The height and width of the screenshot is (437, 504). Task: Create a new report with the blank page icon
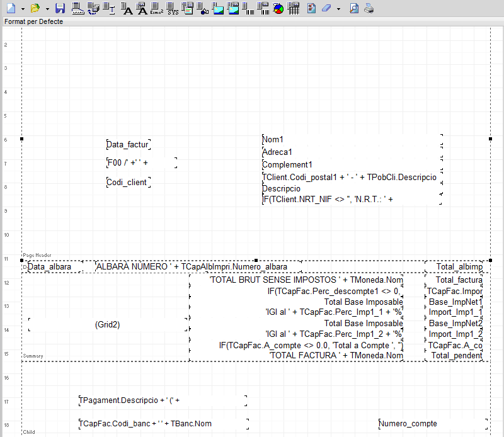coord(11,8)
